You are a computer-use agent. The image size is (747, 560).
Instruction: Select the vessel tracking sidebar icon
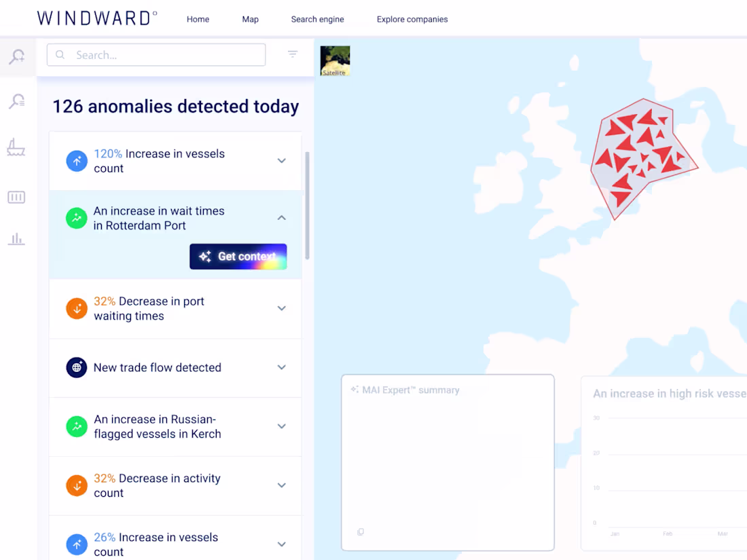(x=16, y=147)
